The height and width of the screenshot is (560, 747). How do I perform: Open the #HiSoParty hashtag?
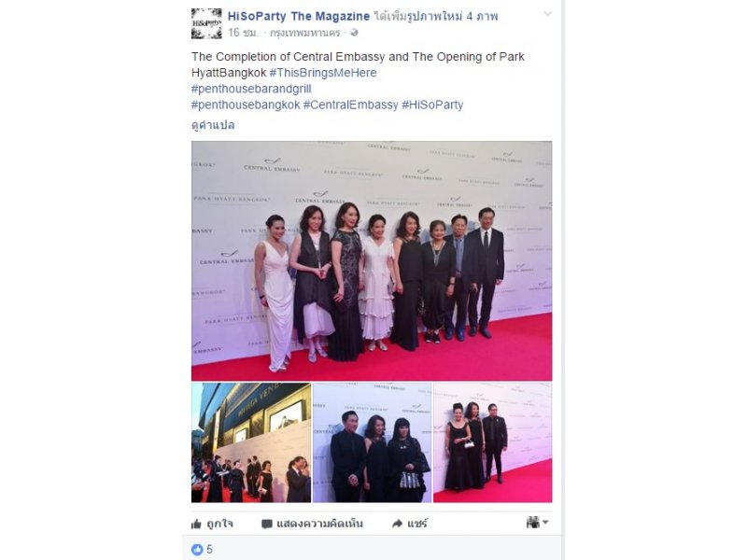[432, 105]
